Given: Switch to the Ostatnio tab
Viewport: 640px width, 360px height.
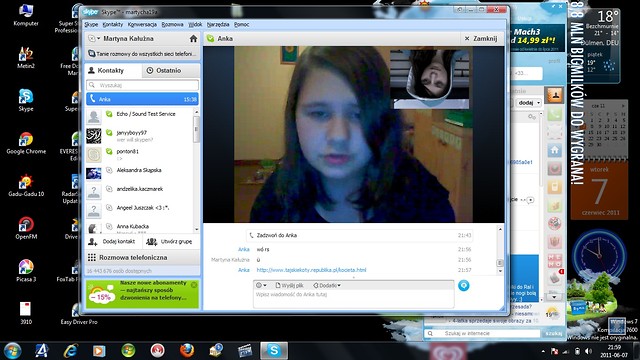Looking at the screenshot, I should (169, 71).
